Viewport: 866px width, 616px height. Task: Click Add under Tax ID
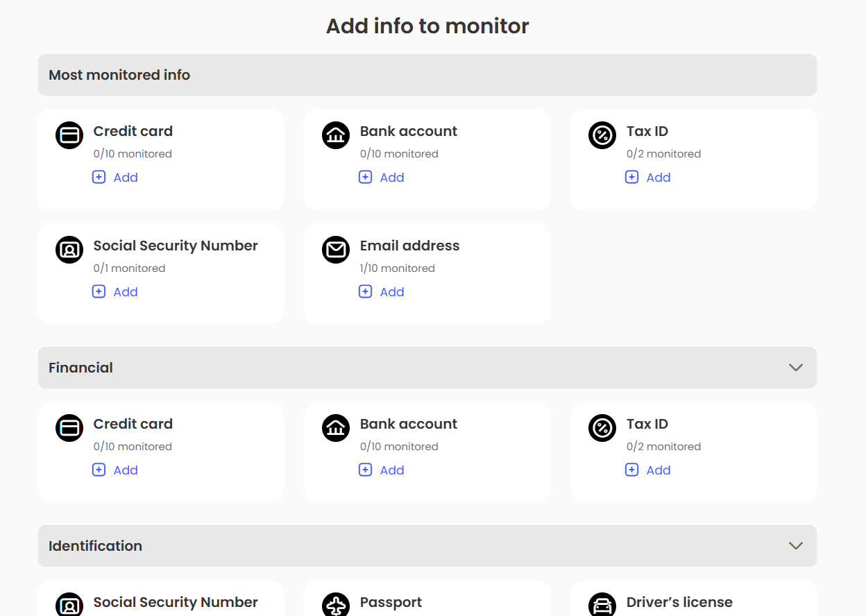pyautogui.click(x=658, y=178)
